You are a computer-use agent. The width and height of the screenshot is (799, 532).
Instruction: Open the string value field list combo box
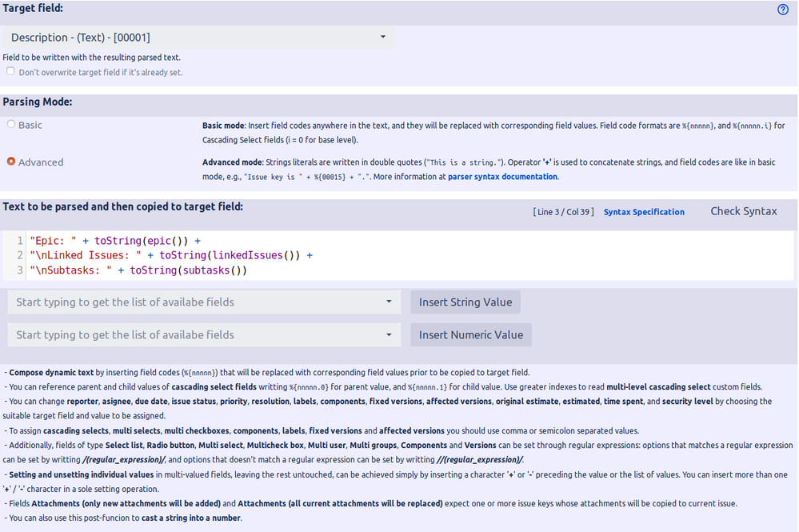click(x=204, y=302)
